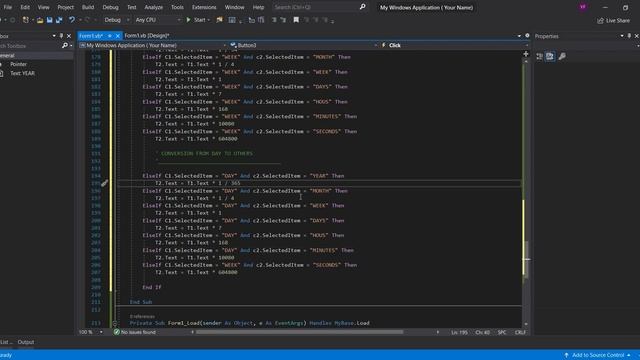The image size is (640, 360).
Task: Click the Open File folder icon
Action: click(x=40, y=20)
